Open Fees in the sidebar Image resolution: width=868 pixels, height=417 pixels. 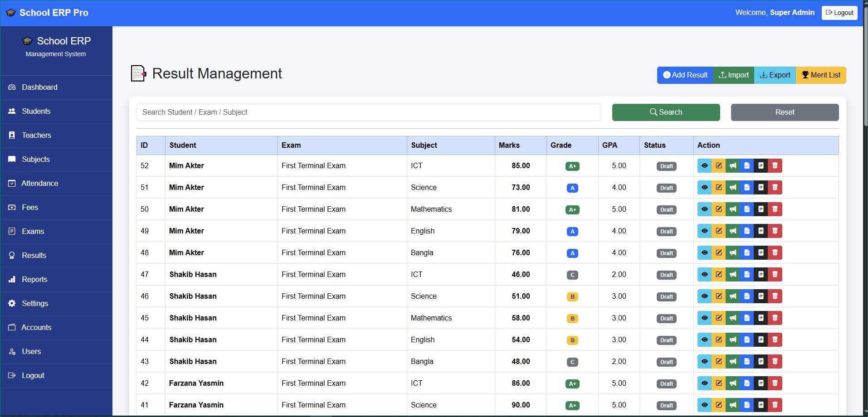[x=56, y=208]
